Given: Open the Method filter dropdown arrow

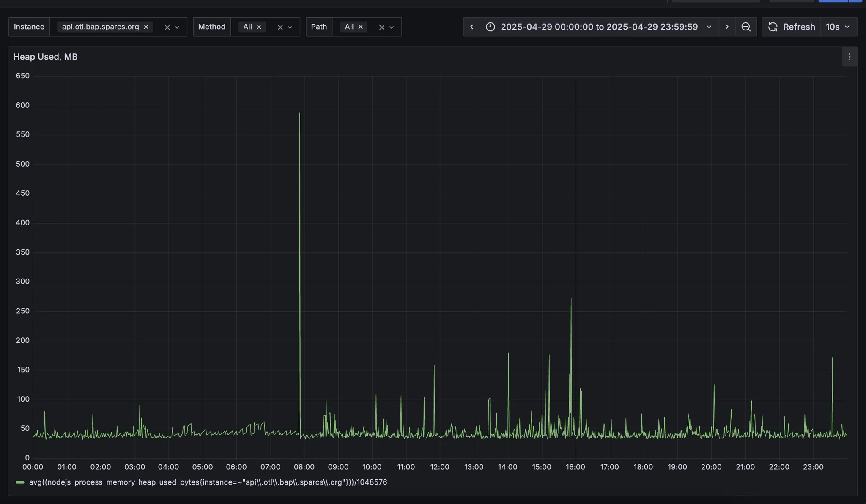Looking at the screenshot, I should coord(290,27).
